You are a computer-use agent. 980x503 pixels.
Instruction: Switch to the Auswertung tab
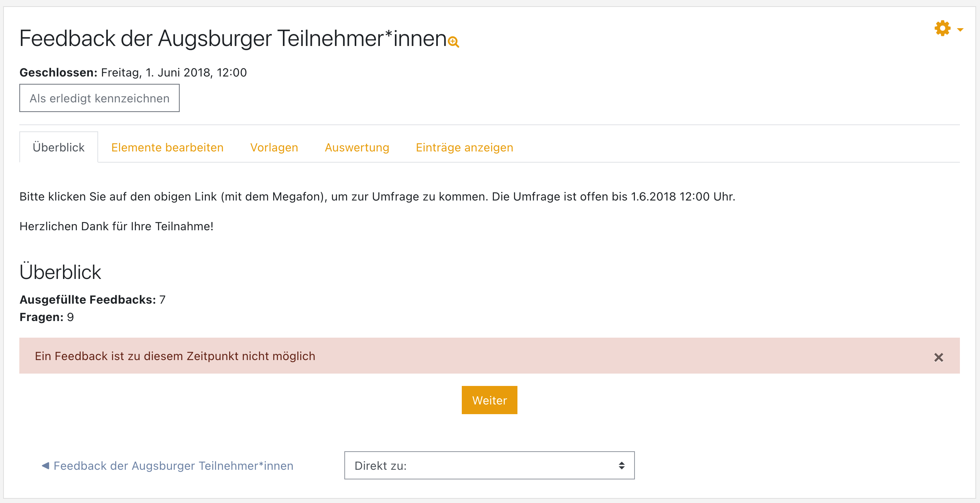[357, 147]
